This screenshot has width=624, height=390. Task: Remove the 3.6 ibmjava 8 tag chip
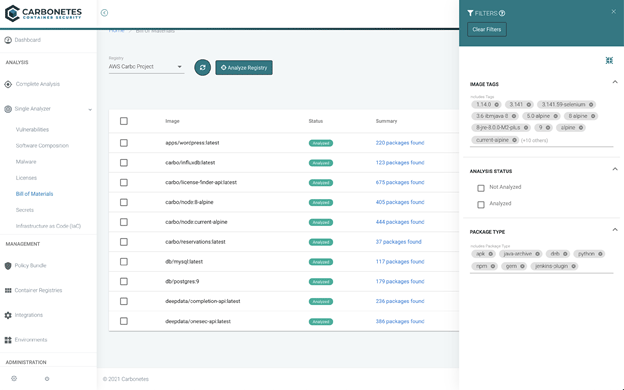pos(514,116)
